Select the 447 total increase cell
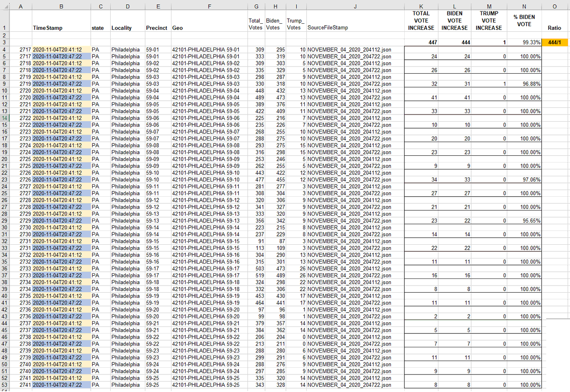This screenshot has width=570, height=392. tap(421, 42)
